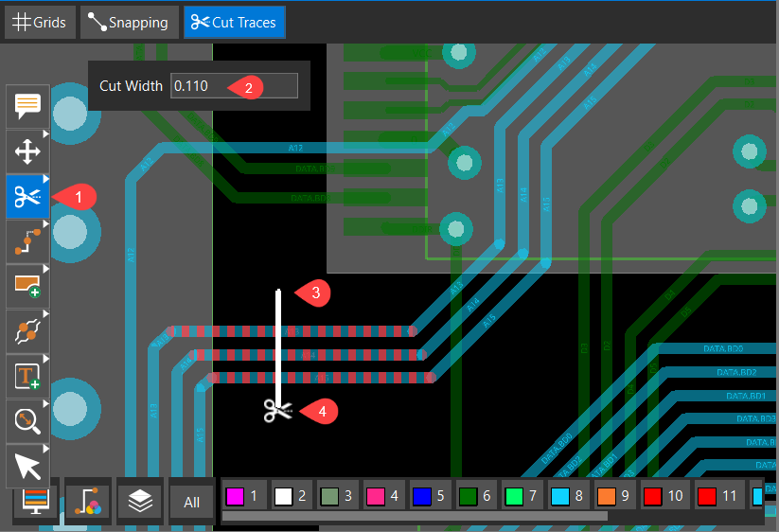Select the trace tuning tool
Screen dimensions: 779x532
tap(27, 331)
